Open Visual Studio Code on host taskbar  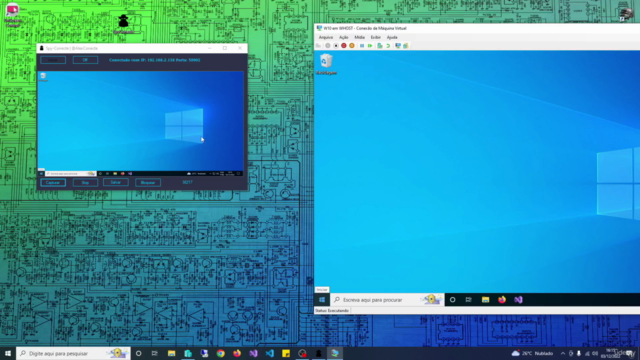point(269,353)
